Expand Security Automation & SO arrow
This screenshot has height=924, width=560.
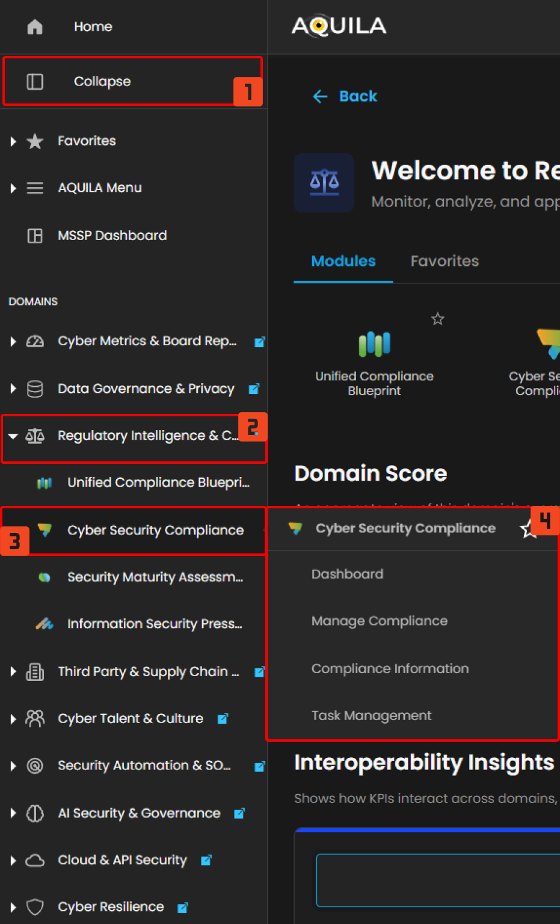(x=13, y=766)
